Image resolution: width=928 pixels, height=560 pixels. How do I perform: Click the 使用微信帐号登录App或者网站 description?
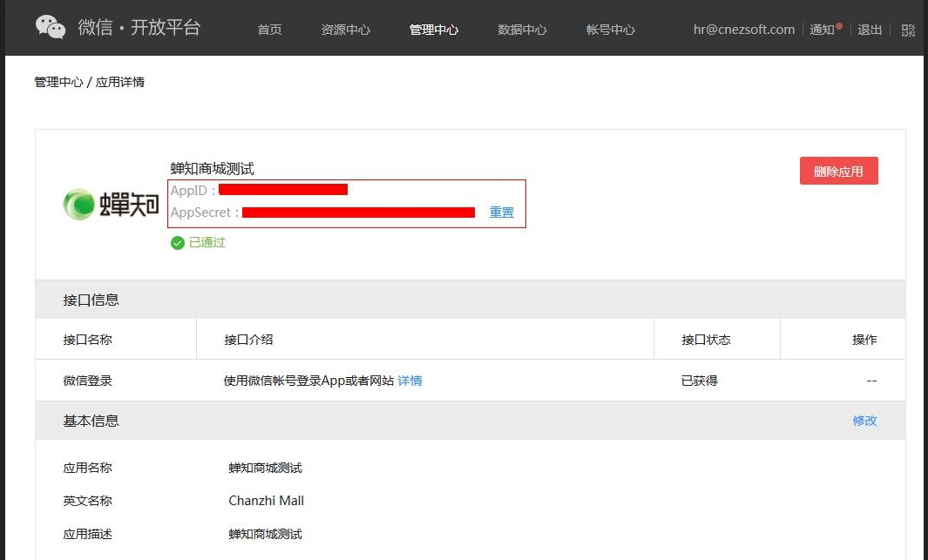coord(309,381)
